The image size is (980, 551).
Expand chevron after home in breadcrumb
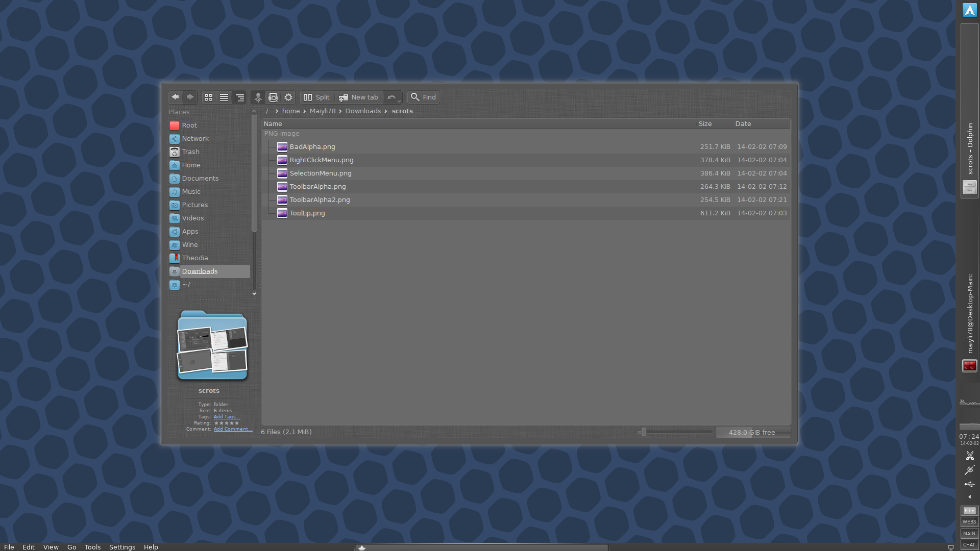tap(304, 111)
